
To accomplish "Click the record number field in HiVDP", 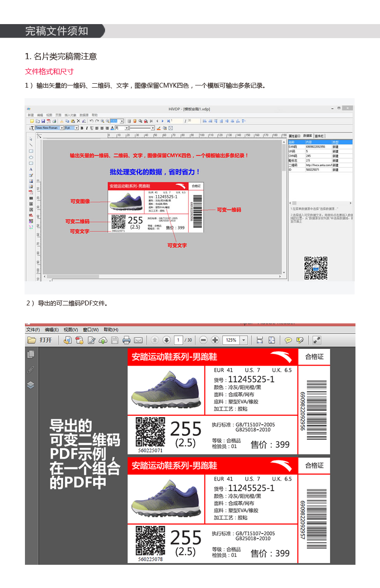I will (177, 121).
